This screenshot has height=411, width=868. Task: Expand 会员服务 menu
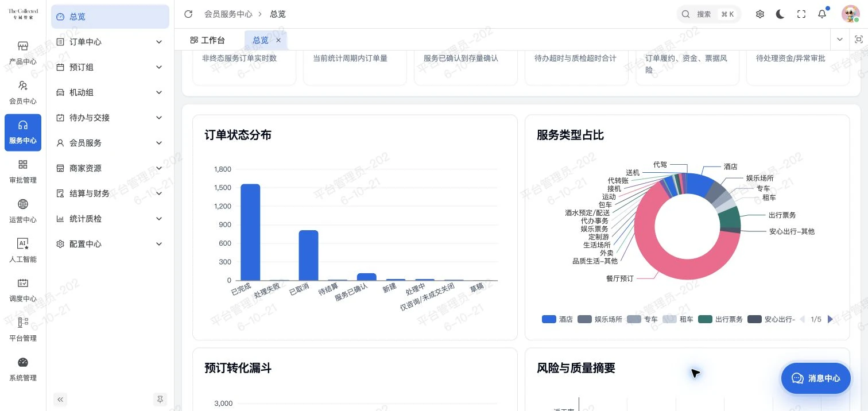pyautogui.click(x=110, y=143)
